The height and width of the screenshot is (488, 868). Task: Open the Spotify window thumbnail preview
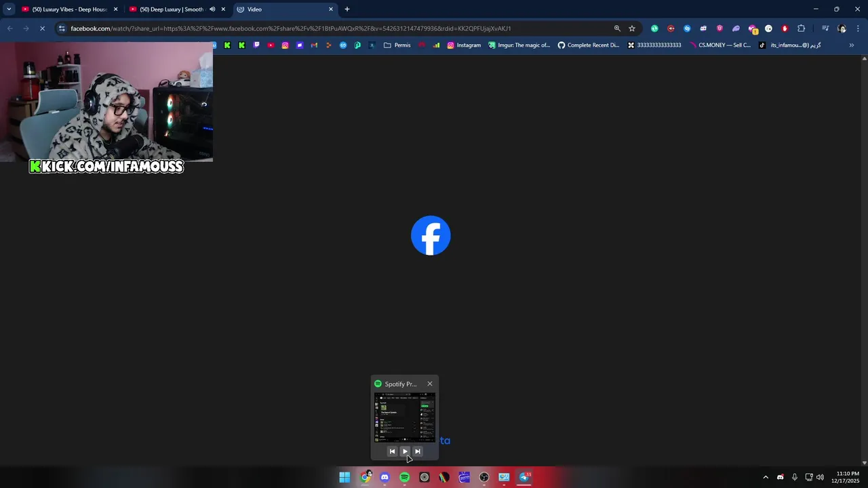pos(405,418)
